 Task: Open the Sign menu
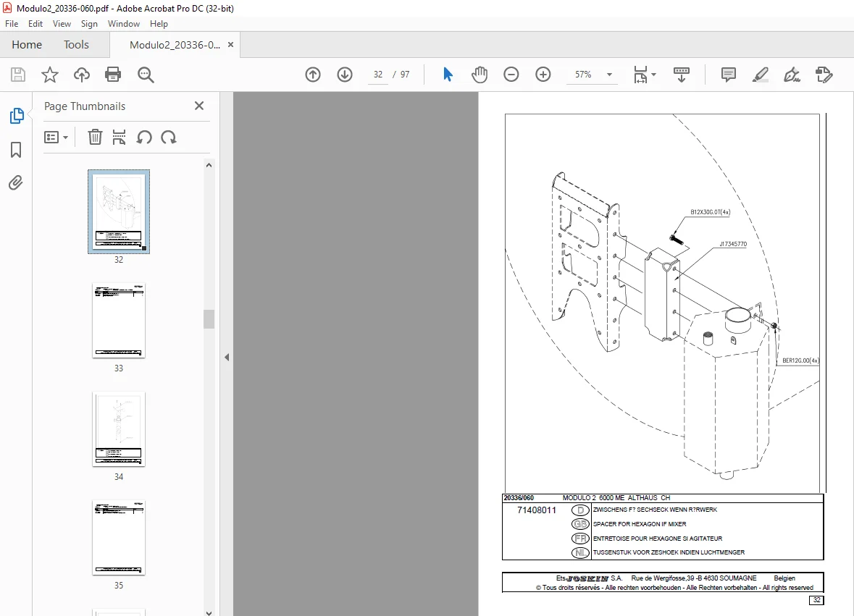pyautogui.click(x=89, y=24)
